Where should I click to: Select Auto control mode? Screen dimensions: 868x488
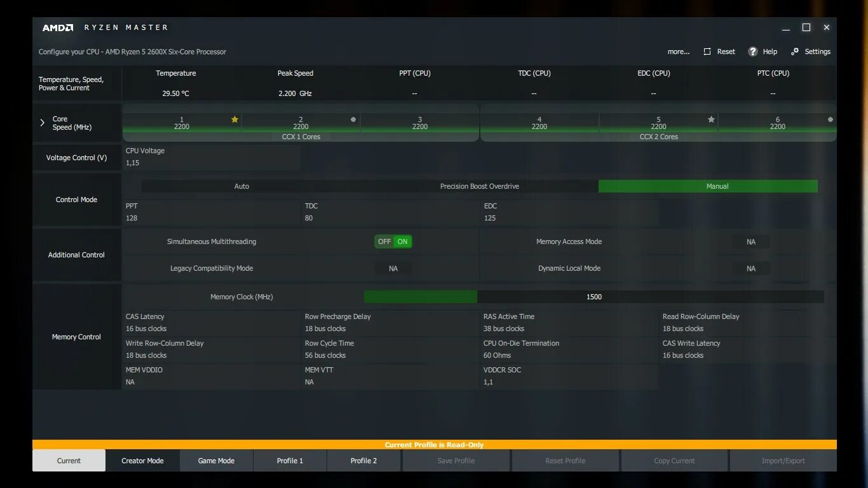(241, 186)
